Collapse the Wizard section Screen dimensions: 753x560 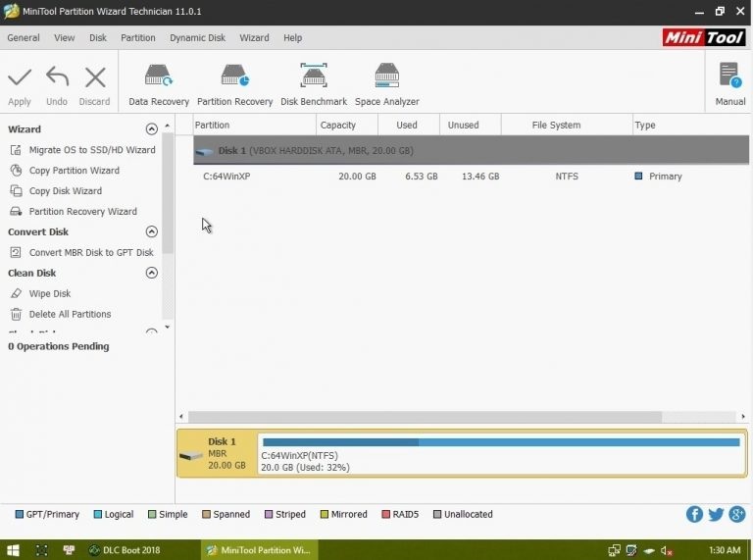pos(151,129)
